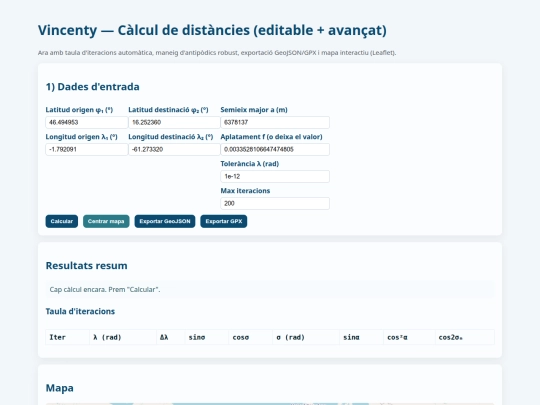Click the Vincenty page title
Screen dimensions: 540x405
212,30
